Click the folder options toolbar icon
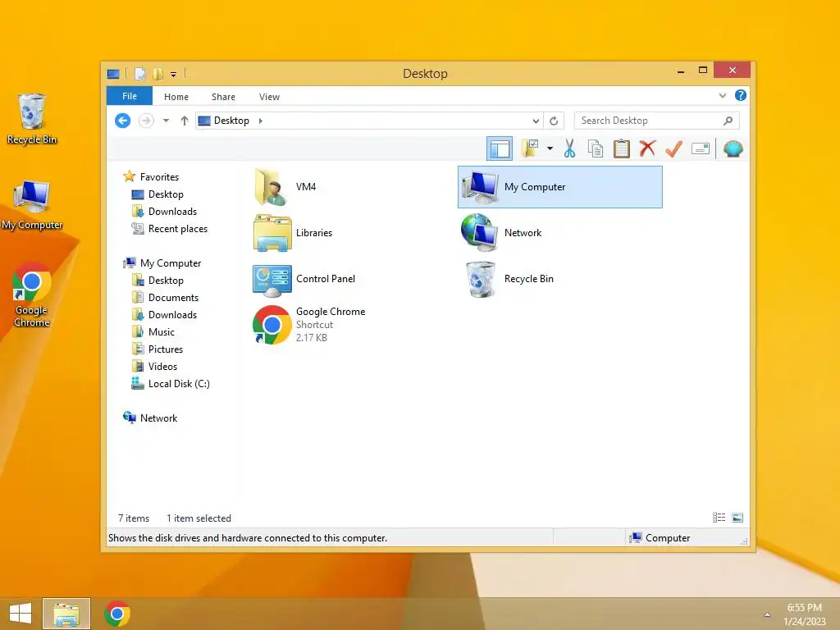Screen dimensions: 840x630 pos(531,148)
